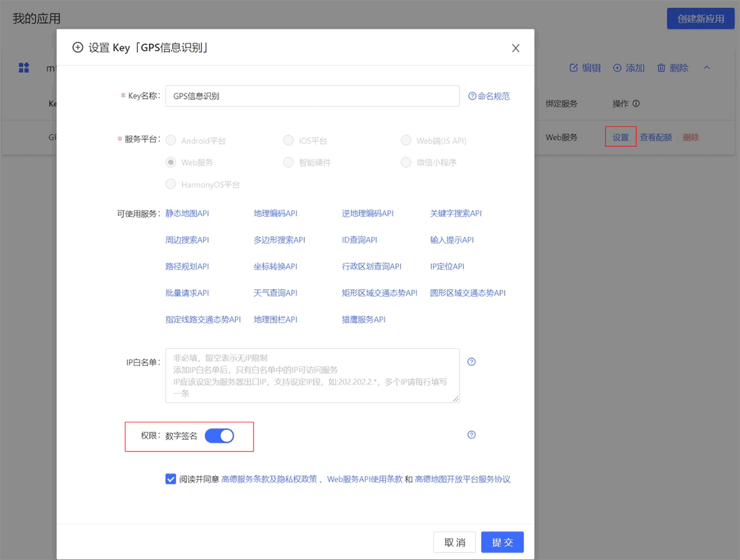Select the Web服务 radio button
The image size is (740, 560).
pyautogui.click(x=171, y=162)
